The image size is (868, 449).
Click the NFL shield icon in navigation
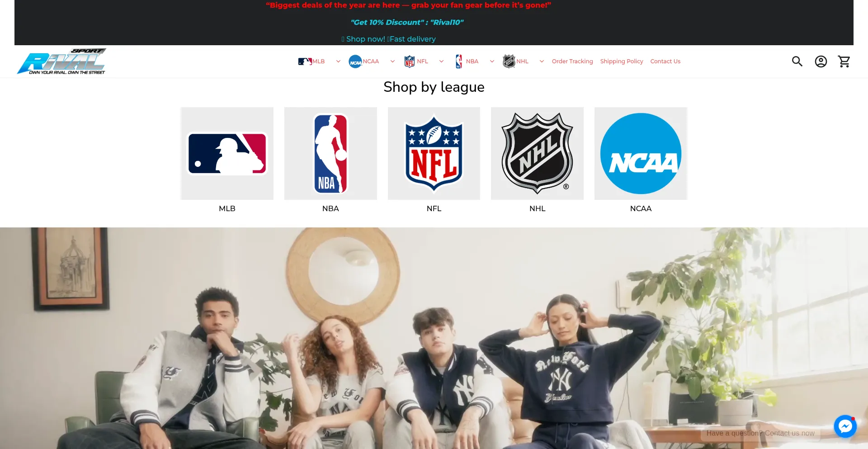coord(409,61)
